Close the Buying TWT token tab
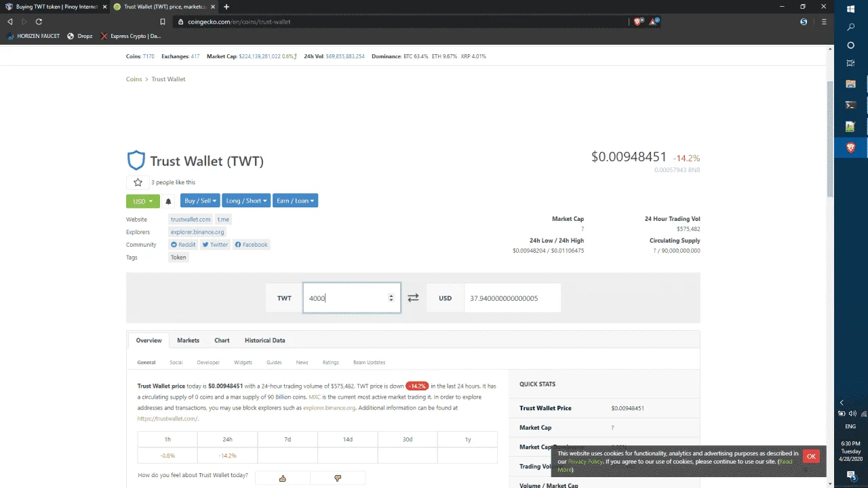The width and height of the screenshot is (868, 488). point(104,7)
